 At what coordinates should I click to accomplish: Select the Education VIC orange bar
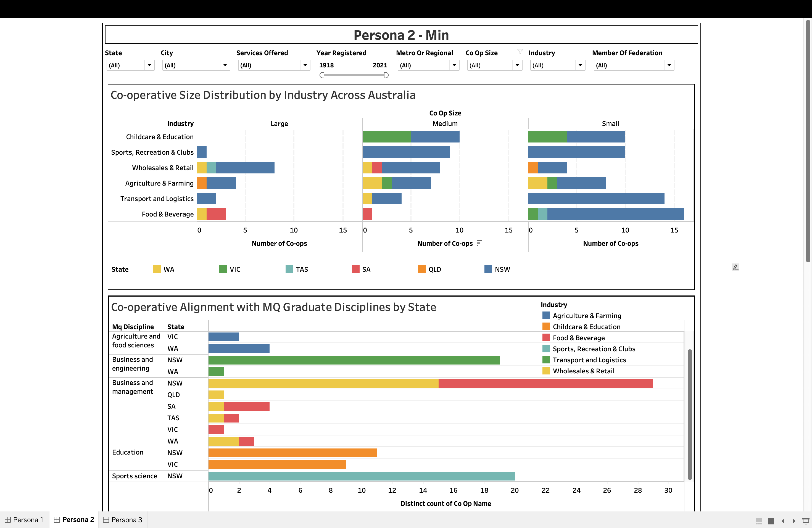pyautogui.click(x=277, y=464)
